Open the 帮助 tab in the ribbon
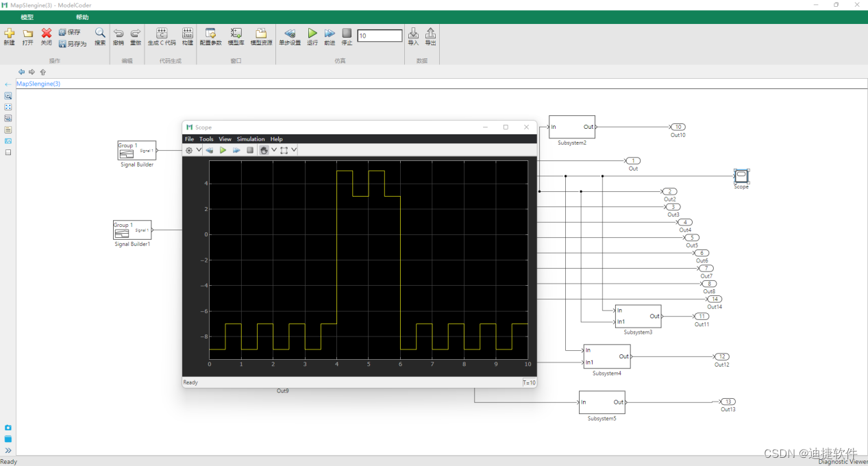The image size is (868, 466). coord(82,17)
